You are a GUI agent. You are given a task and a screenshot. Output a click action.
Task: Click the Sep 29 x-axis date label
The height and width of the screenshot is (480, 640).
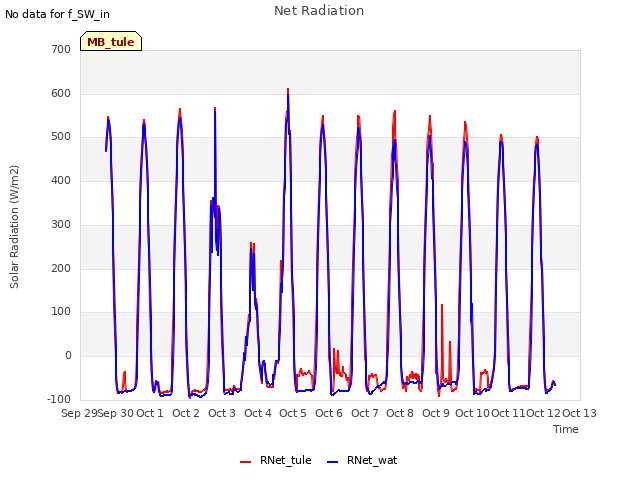point(79,413)
